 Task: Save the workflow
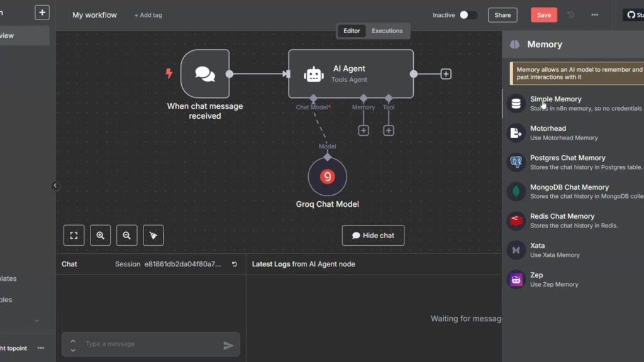pos(544,15)
